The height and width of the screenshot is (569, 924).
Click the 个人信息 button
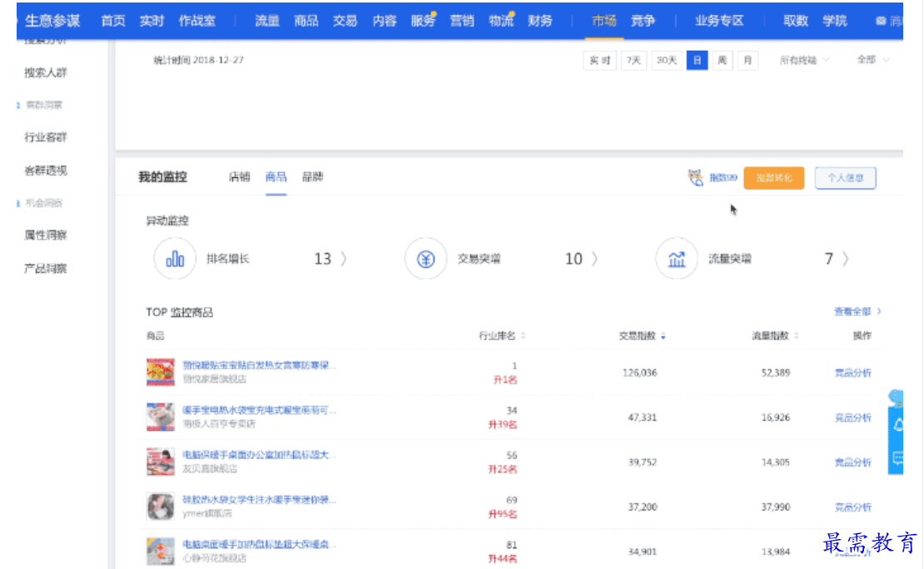846,178
